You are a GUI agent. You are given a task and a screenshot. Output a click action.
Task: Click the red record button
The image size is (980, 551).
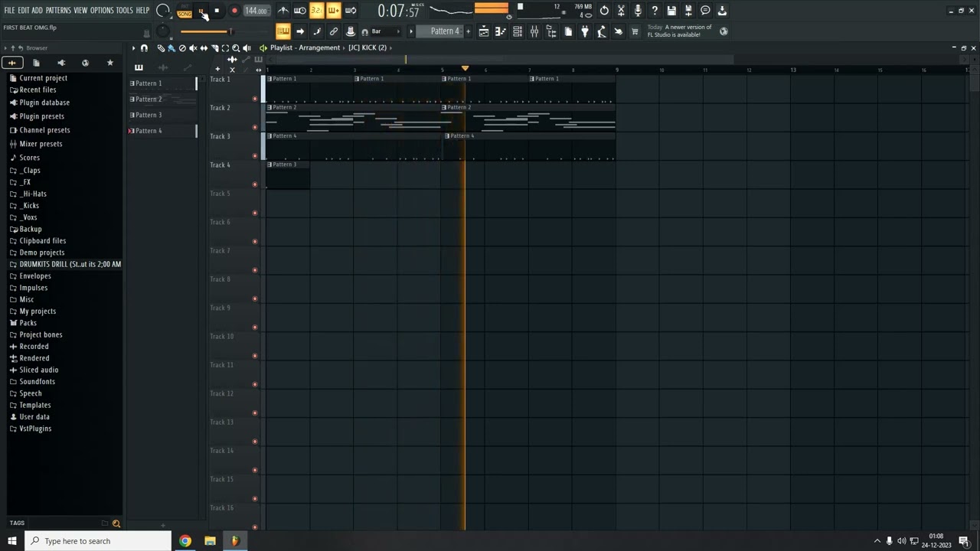(x=234, y=11)
